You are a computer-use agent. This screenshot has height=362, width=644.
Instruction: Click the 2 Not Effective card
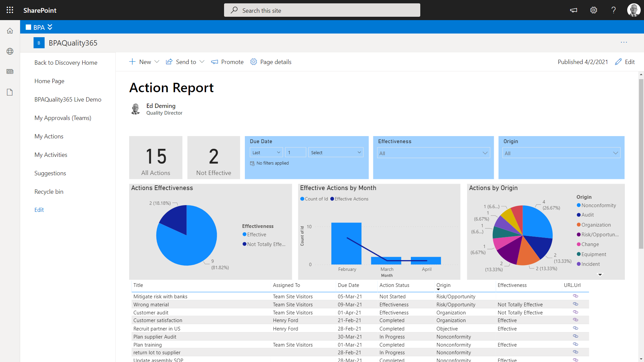(x=214, y=158)
